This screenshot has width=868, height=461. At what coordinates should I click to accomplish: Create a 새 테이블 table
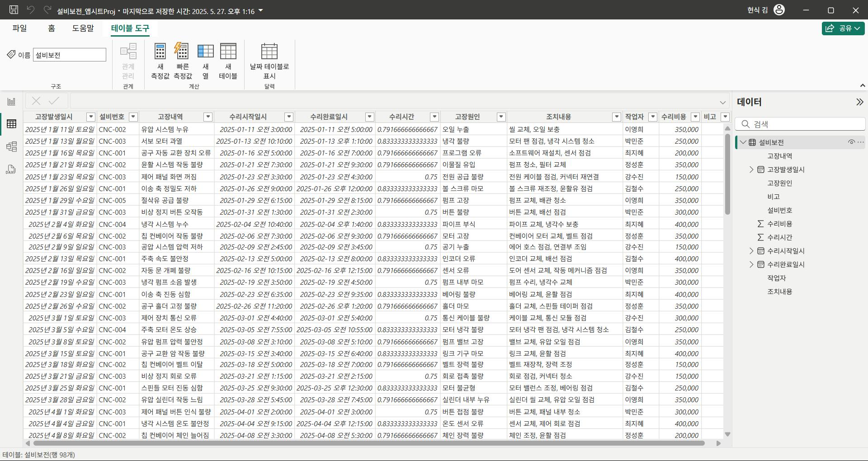click(228, 61)
